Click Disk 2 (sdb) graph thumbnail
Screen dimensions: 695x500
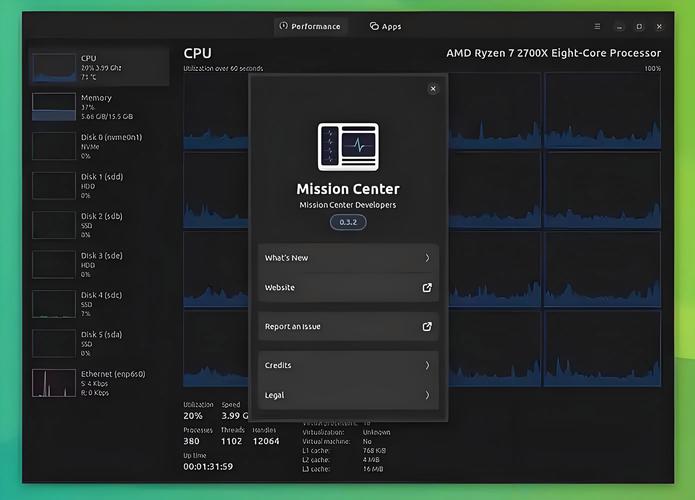pos(54,225)
